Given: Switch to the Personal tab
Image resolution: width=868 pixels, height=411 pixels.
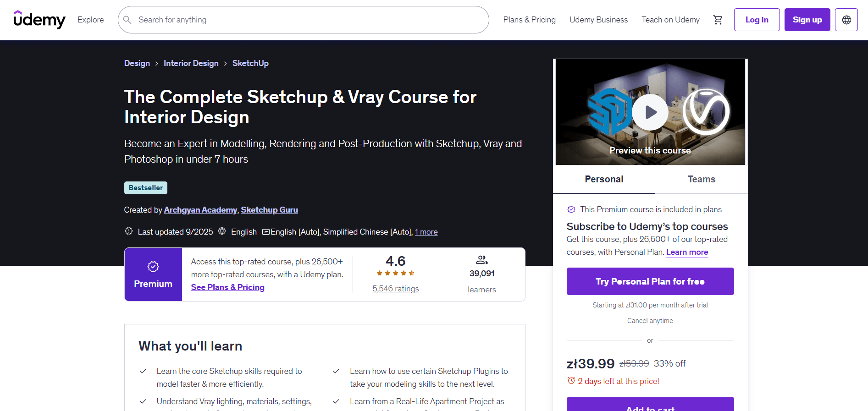Looking at the screenshot, I should (604, 179).
